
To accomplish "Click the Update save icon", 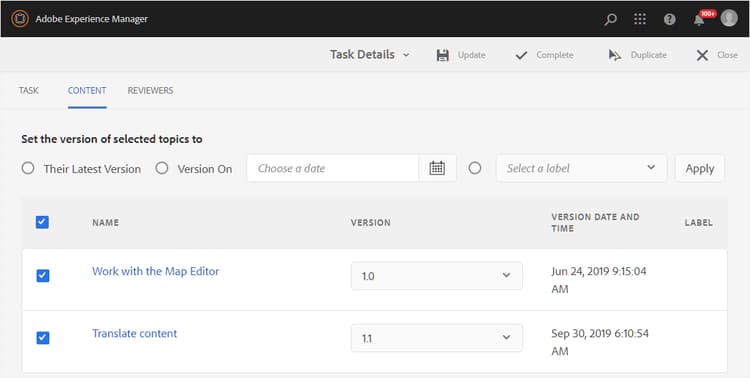I will point(442,55).
